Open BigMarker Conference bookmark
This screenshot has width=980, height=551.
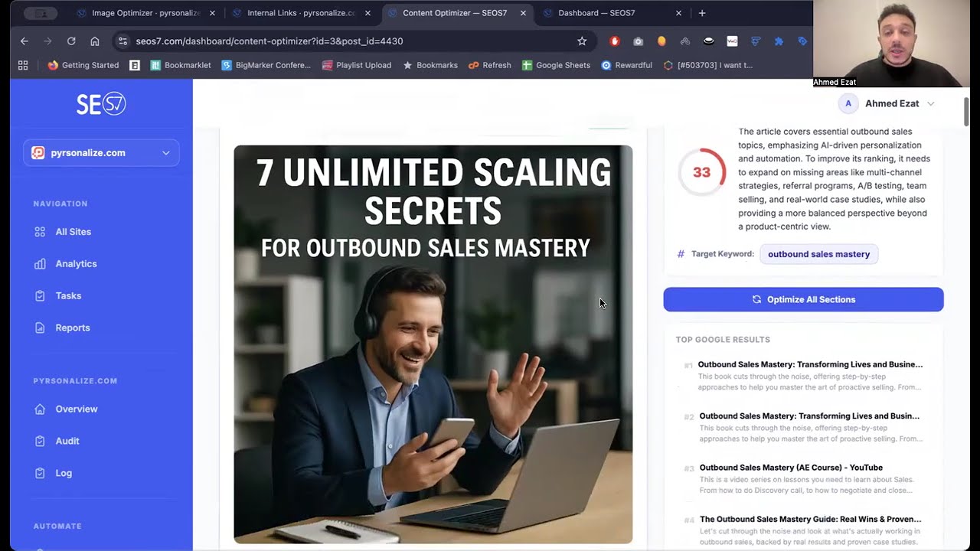[266, 65]
